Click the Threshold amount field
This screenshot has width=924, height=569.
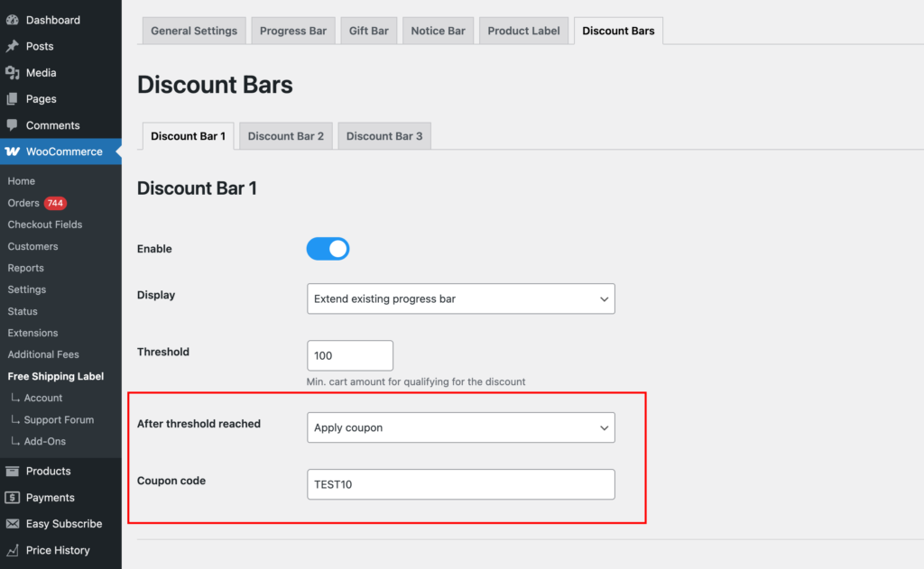pyautogui.click(x=349, y=355)
